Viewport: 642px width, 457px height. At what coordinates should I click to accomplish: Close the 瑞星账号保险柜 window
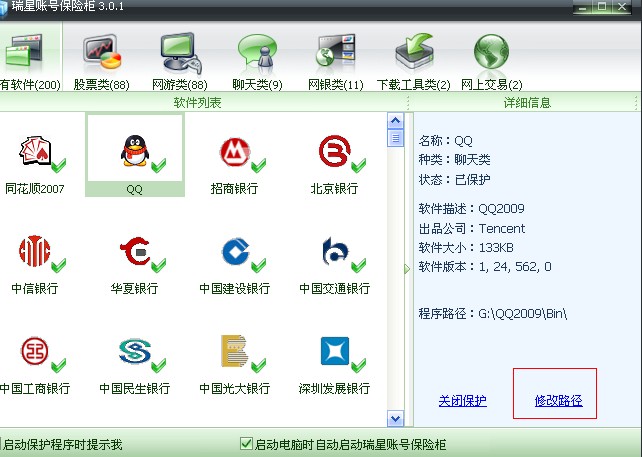(x=622, y=7)
